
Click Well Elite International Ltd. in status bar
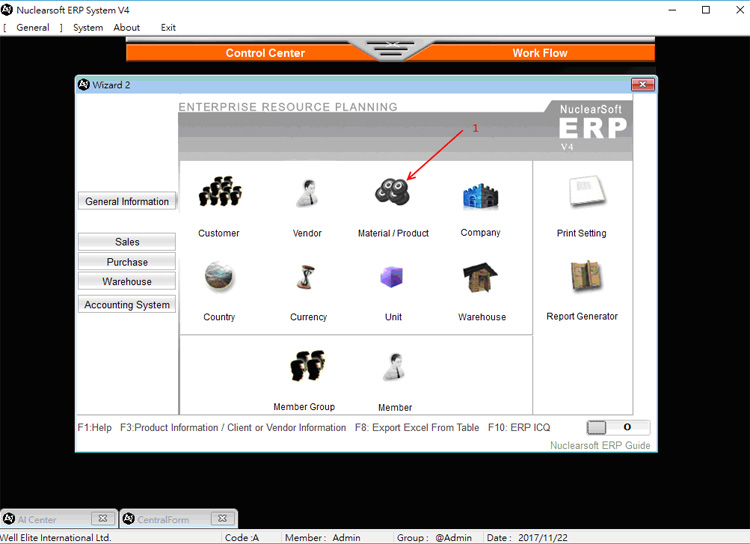(x=55, y=537)
